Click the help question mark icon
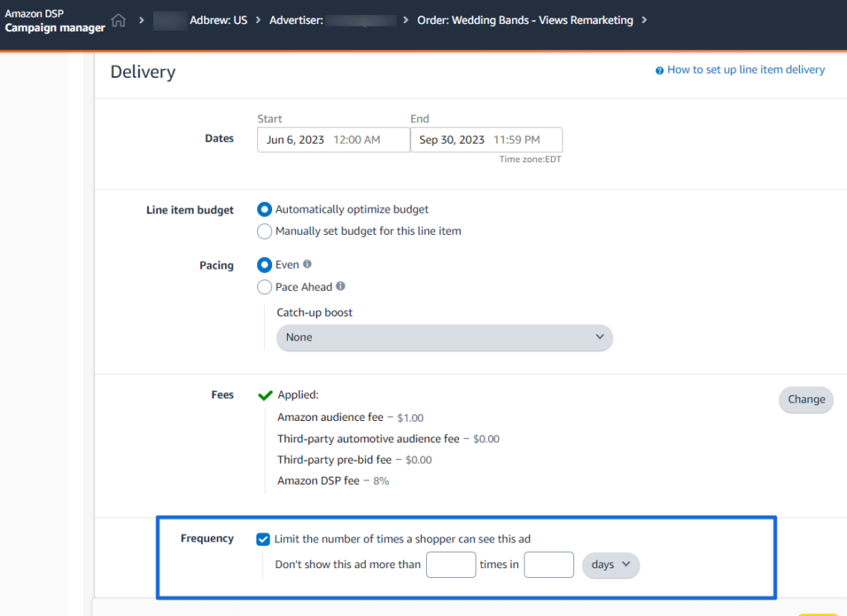 coord(659,71)
